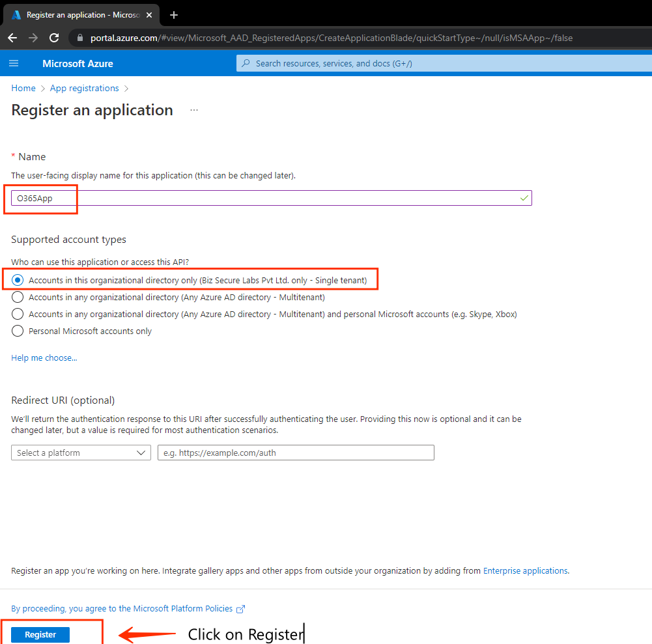Click the external link icon beside Platform Policies
Image resolution: width=652 pixels, height=644 pixels.
[x=241, y=609]
